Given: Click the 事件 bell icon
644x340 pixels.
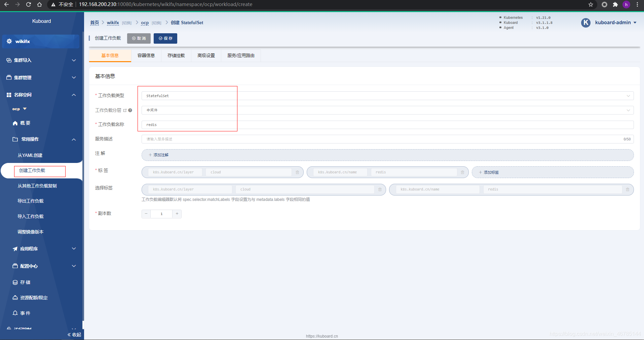Looking at the screenshot, I should tap(15, 313).
